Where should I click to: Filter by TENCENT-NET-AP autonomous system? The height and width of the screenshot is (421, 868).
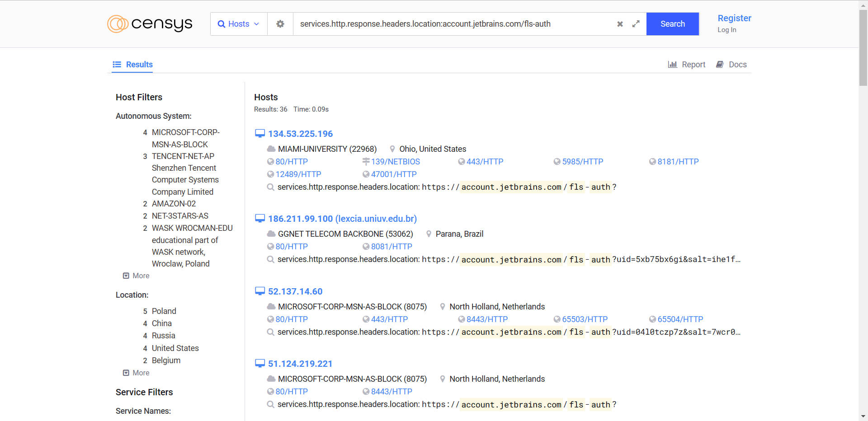pos(185,174)
